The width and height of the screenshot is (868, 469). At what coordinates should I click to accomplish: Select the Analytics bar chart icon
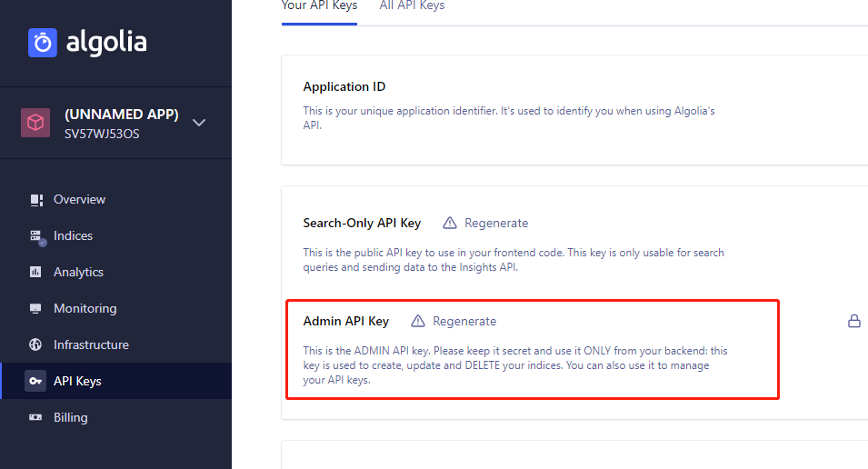point(36,272)
